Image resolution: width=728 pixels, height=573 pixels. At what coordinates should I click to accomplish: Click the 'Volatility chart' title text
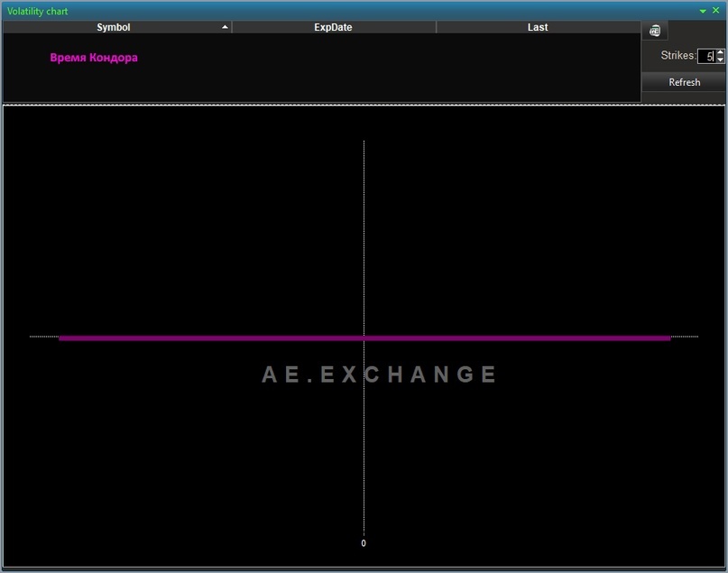coord(38,11)
